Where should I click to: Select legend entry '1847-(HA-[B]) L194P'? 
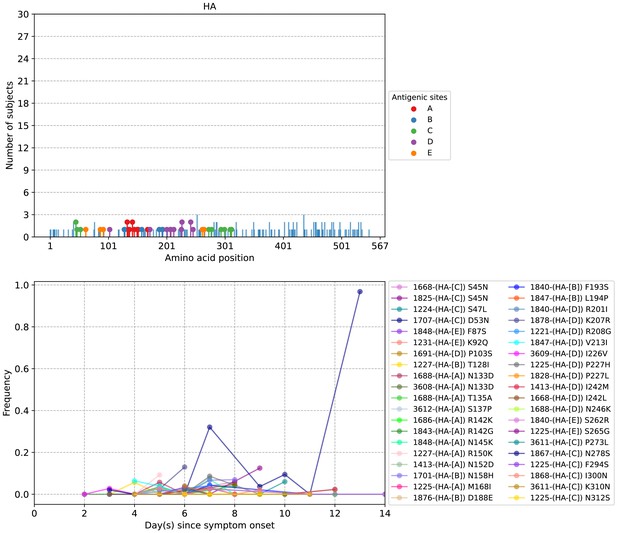click(558, 298)
